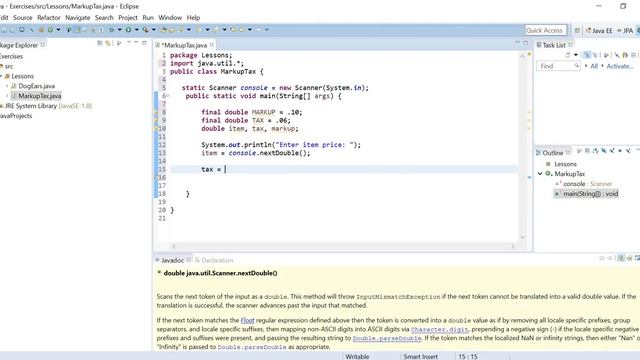Screen dimensions: 640x360
Task: Click the Open Perspective icon beside Quick Access
Action: (x=577, y=30)
